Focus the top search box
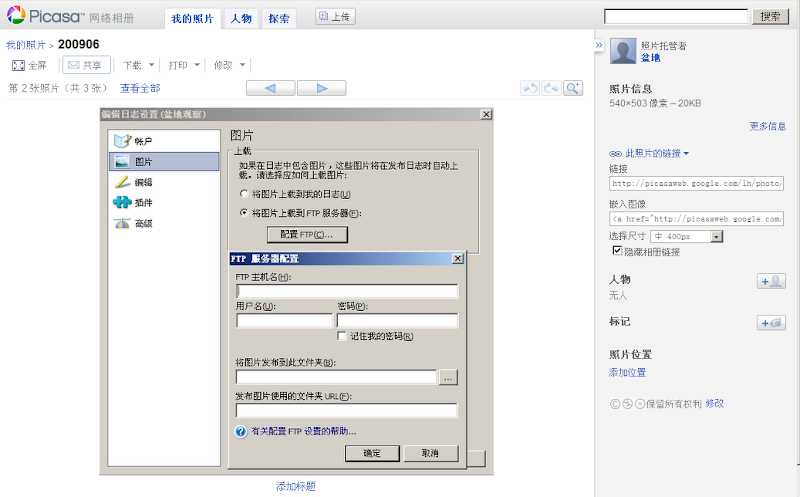Image resolution: width=800 pixels, height=497 pixels. pyautogui.click(x=676, y=16)
